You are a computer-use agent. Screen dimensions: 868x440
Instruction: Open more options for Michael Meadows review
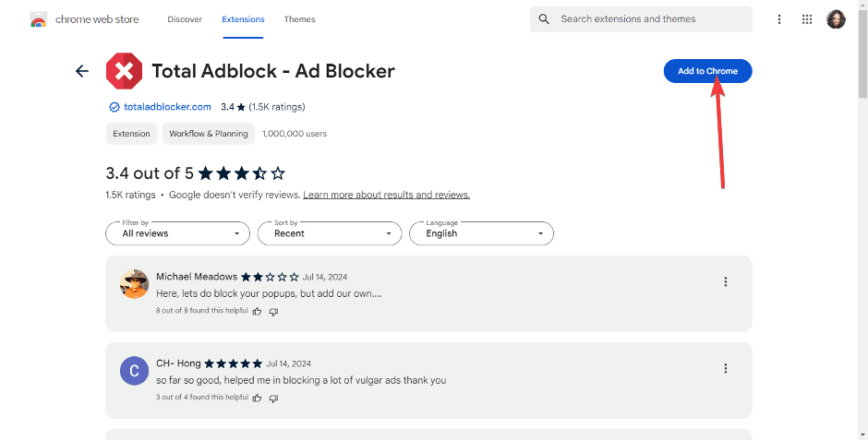tap(726, 282)
